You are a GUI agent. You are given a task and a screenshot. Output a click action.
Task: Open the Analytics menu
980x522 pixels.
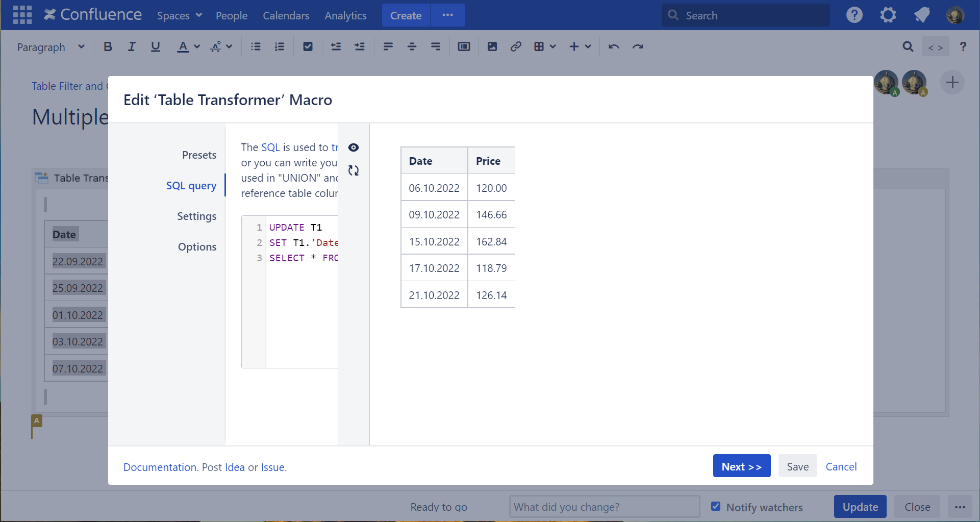pos(346,16)
